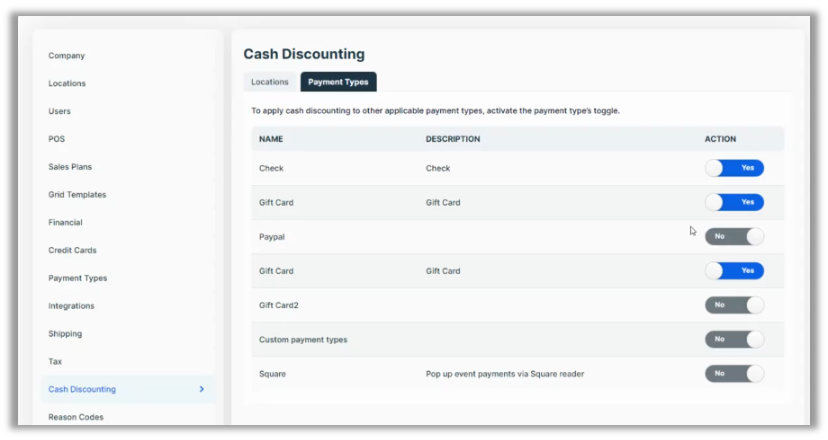Navigate to POS settings
Screen dimensions: 828x440
(x=57, y=139)
